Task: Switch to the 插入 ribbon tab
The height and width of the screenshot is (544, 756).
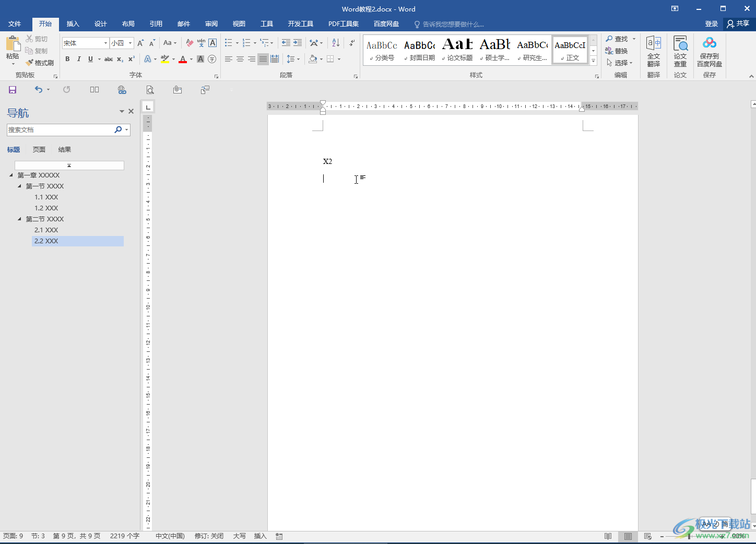Action: 73,24
